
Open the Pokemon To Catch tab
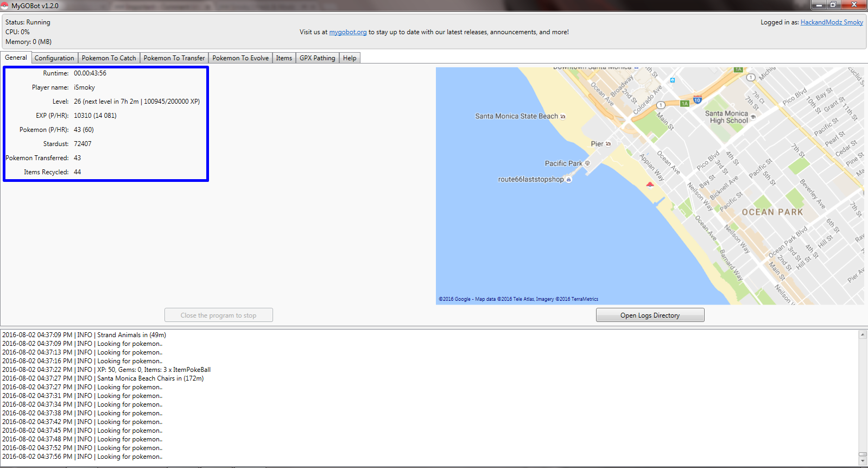109,58
